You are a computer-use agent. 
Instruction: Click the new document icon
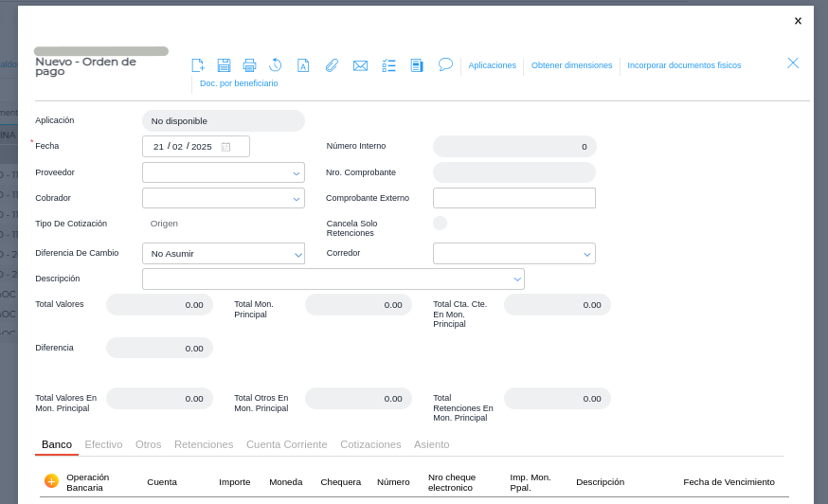(198, 65)
